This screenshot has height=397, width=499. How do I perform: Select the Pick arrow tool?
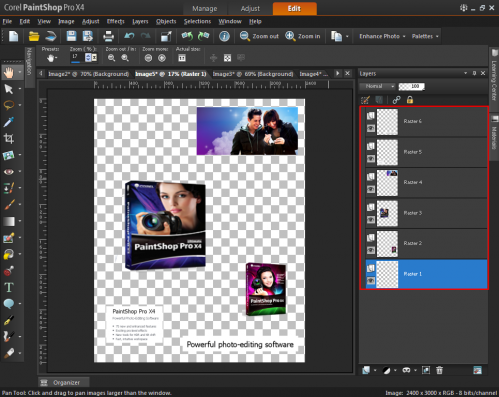9,89
